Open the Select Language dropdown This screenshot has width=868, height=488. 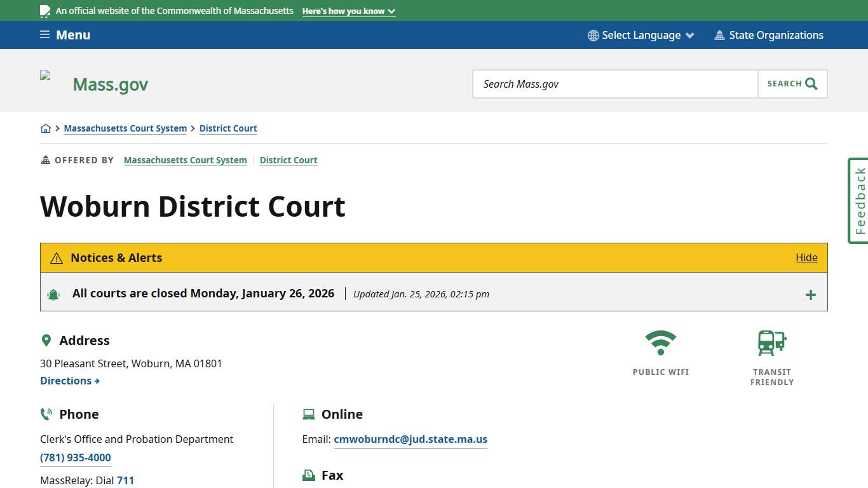(x=641, y=35)
